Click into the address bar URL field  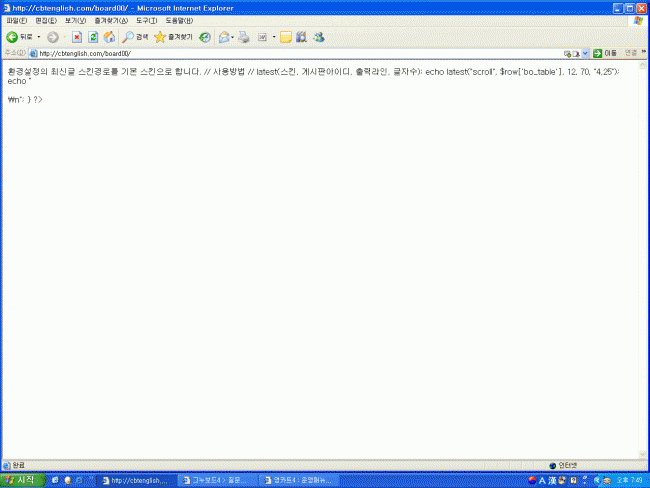click(x=300, y=53)
